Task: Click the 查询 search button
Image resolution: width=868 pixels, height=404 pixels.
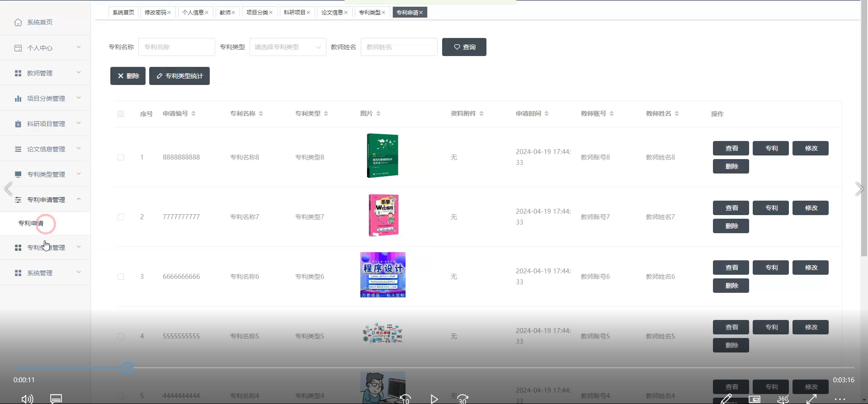Action: [464, 47]
